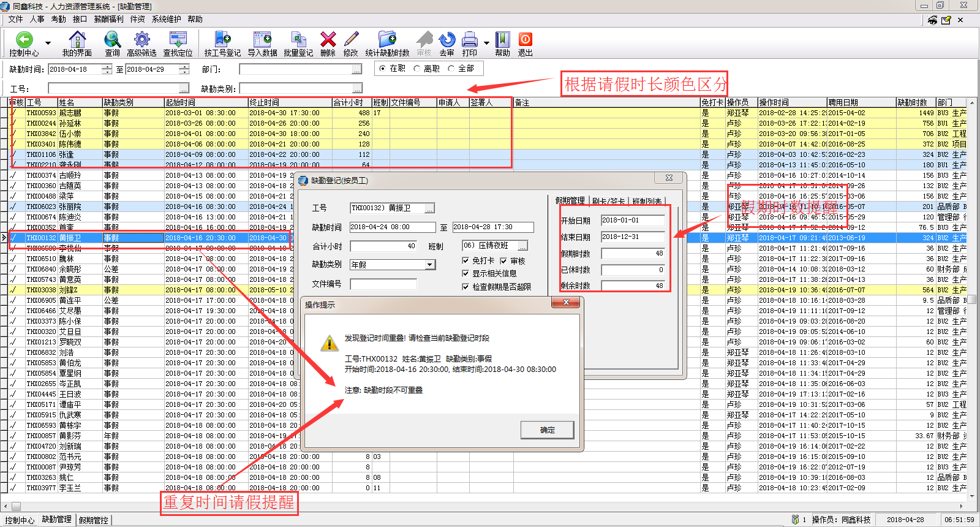Click the 导入数据 toolbar icon

click(262, 44)
